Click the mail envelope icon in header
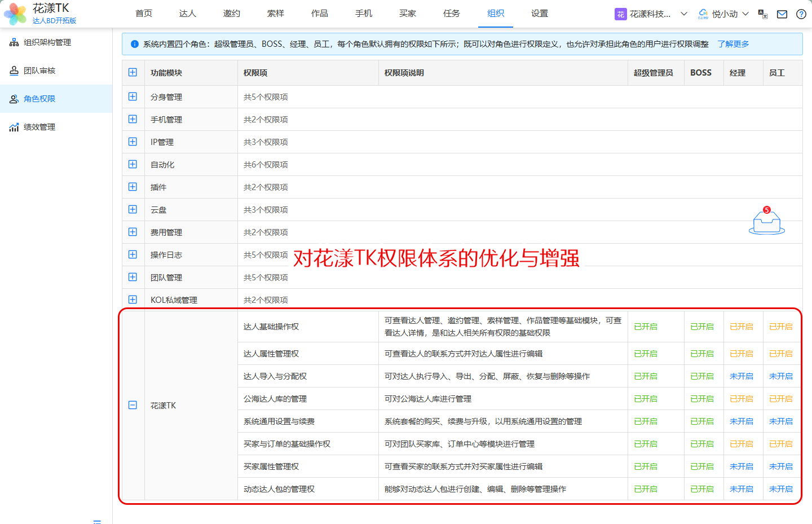The image size is (812, 524). pyautogui.click(x=782, y=14)
